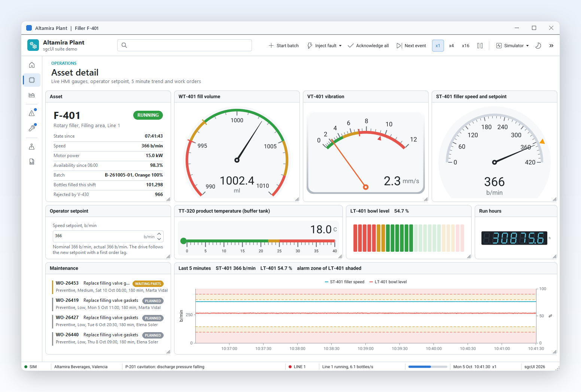Click the LINE 1 status indicator
The height and width of the screenshot is (392, 581).
pos(297,367)
